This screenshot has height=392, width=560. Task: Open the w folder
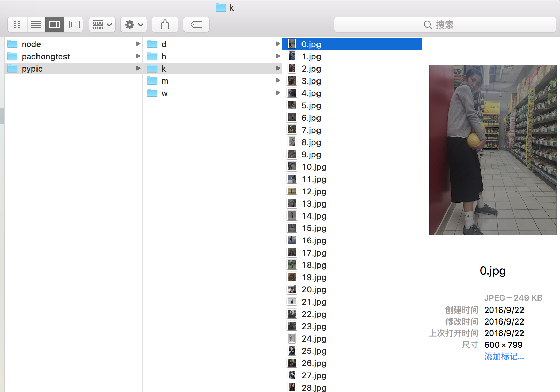[213, 93]
